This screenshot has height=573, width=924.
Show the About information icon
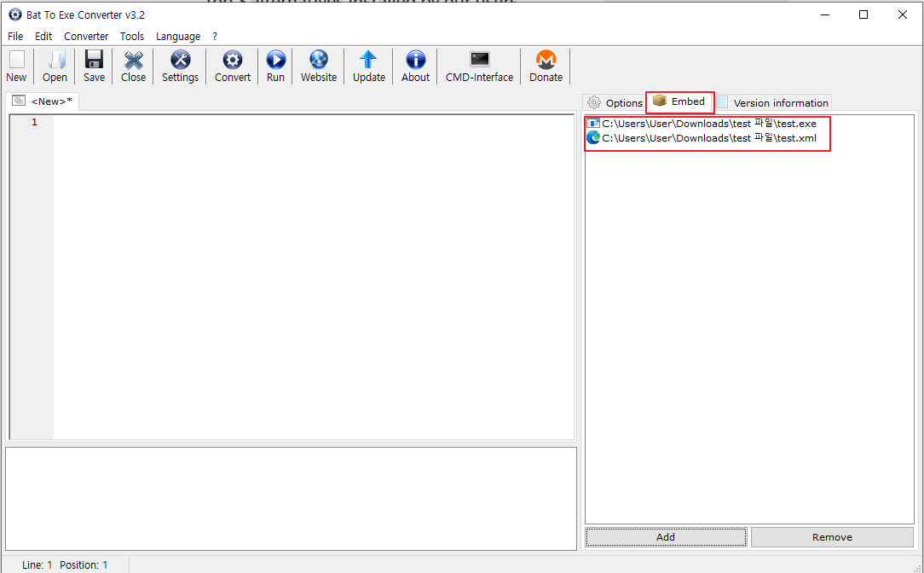tap(415, 60)
